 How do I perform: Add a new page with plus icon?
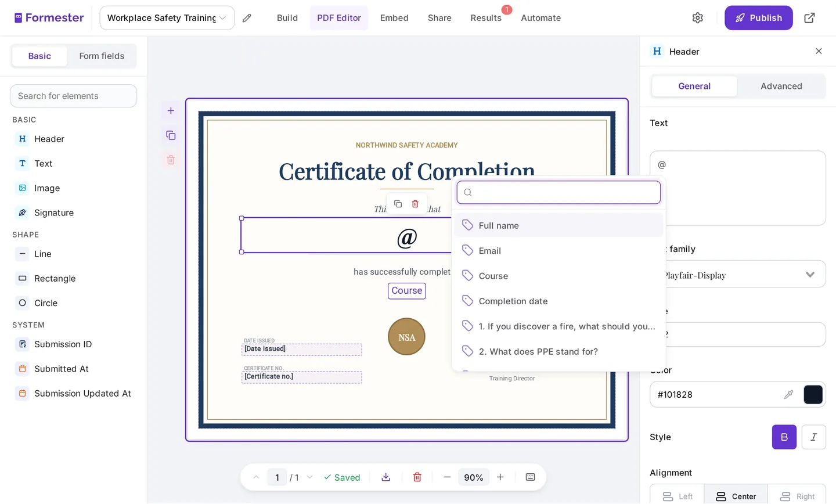[x=171, y=111]
